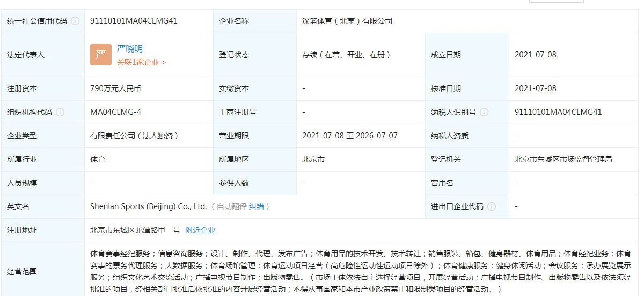Screen dimensions: 644x296
Task: Click company name 深篮体育（北京）有限公司
Action: 347,21
